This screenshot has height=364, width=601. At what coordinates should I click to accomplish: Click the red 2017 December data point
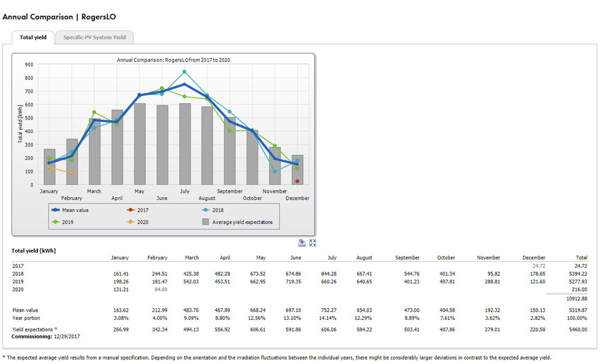click(297, 181)
